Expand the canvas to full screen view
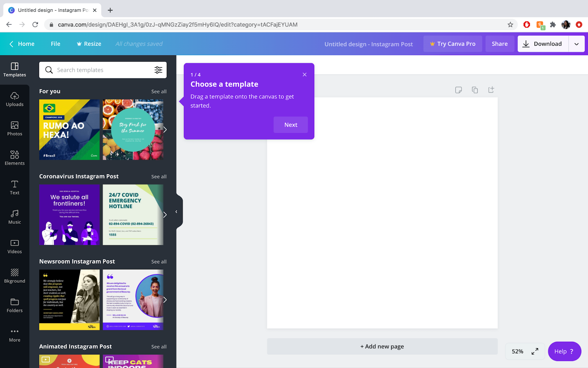588x368 pixels. (535, 351)
